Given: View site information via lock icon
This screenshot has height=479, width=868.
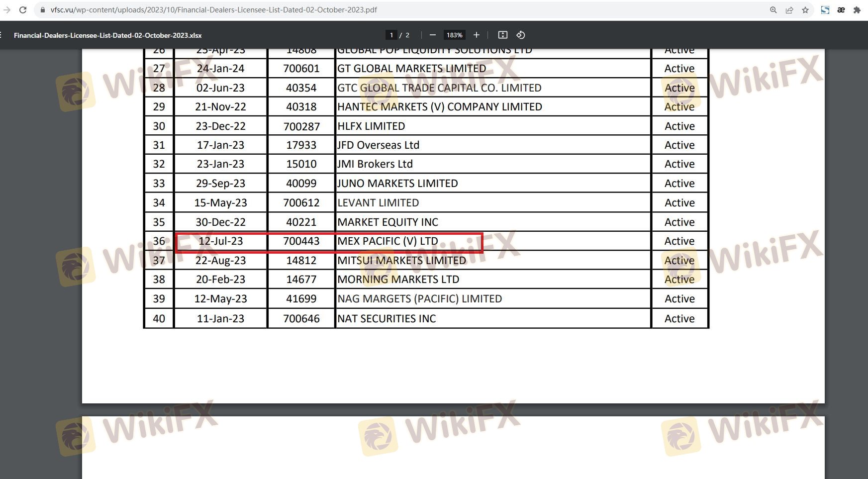Looking at the screenshot, I should [43, 10].
